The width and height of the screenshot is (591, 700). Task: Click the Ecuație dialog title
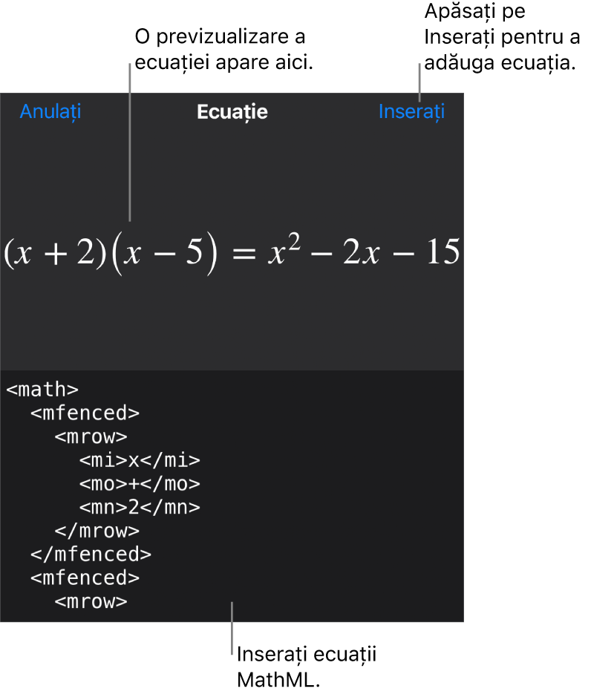point(232,112)
